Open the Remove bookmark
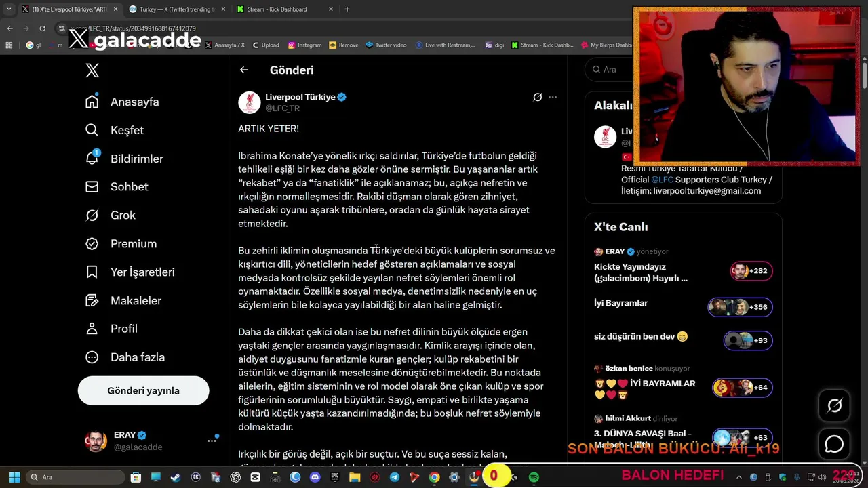This screenshot has height=488, width=868. (x=343, y=45)
